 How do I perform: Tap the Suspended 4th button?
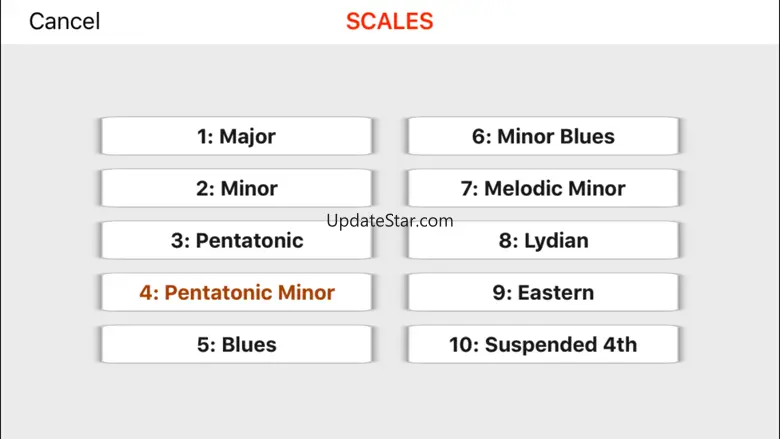[543, 345]
